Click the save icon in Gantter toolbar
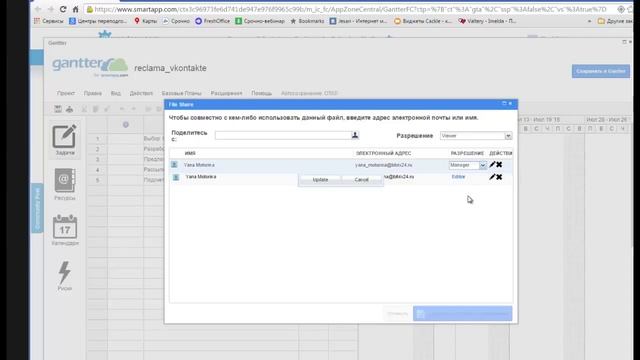Image resolution: width=640 pixels, height=360 pixels. coord(58,109)
